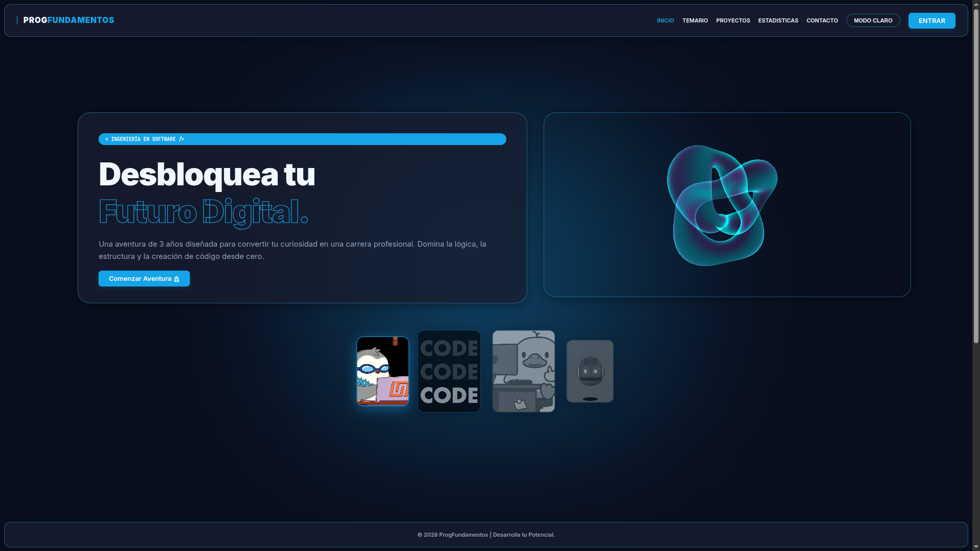The height and width of the screenshot is (551, 980).
Task: Open the INICIO nav item
Action: (x=665, y=20)
